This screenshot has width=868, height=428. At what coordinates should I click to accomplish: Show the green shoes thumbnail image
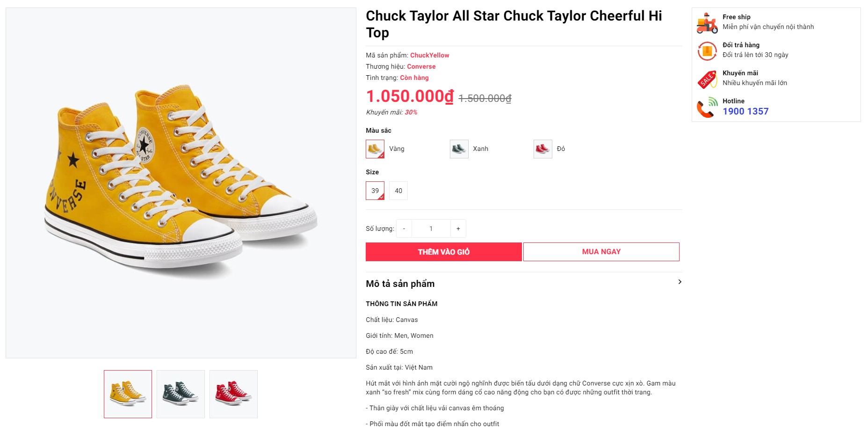[x=181, y=394]
